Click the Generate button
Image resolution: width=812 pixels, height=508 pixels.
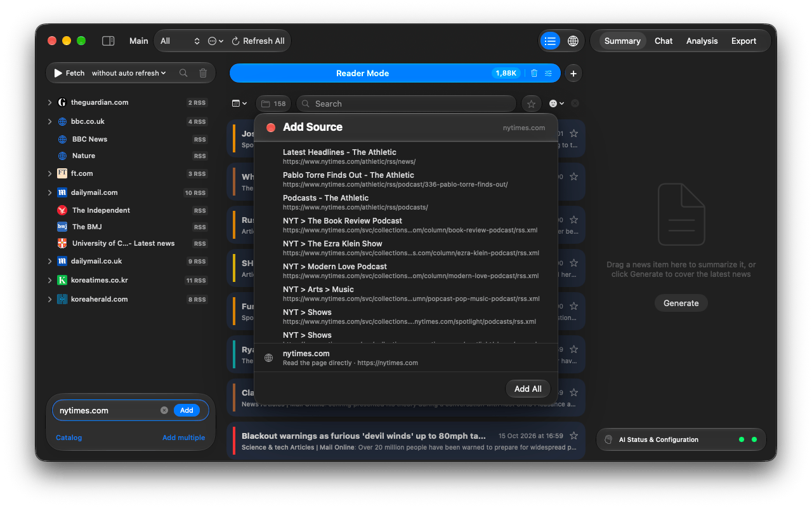tap(681, 303)
